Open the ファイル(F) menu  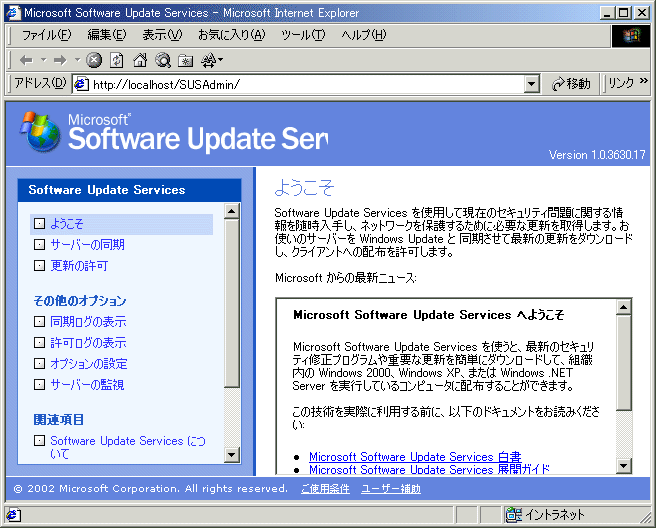pos(46,35)
